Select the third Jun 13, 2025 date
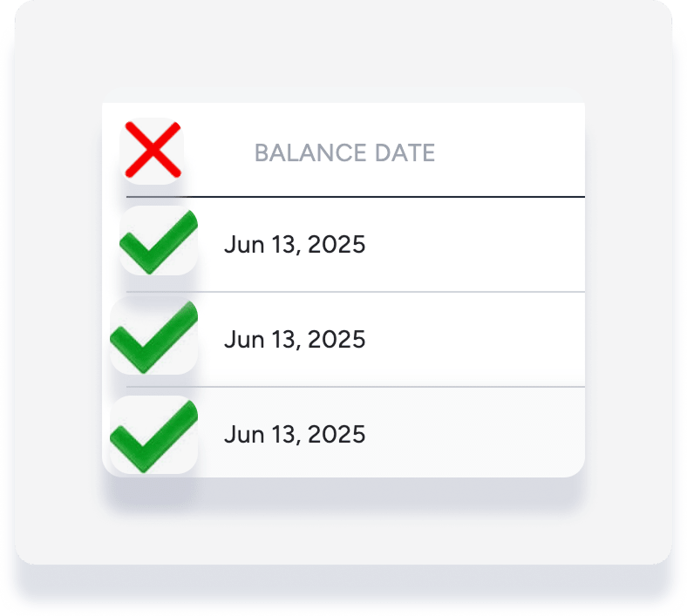The image size is (687, 616). click(x=295, y=434)
